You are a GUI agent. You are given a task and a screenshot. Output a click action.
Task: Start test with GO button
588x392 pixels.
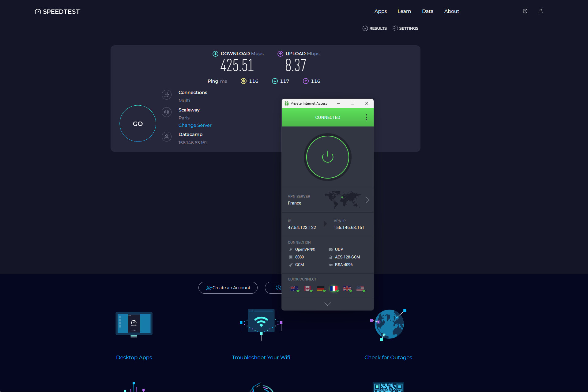[x=138, y=123]
